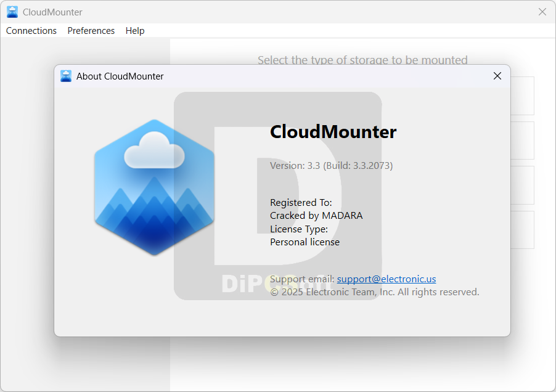This screenshot has width=556, height=392.
Task: Click the large CloudMounter hexagon logo
Action: coord(154,187)
